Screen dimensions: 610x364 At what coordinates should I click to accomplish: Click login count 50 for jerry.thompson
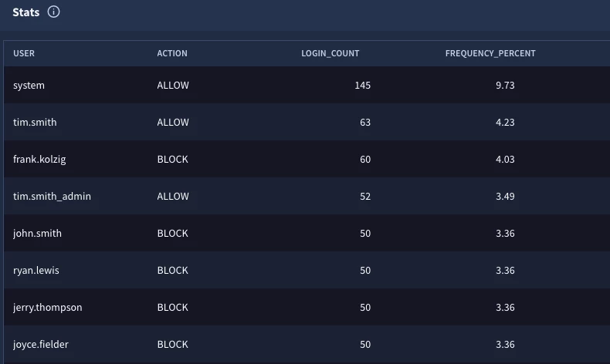pos(365,307)
